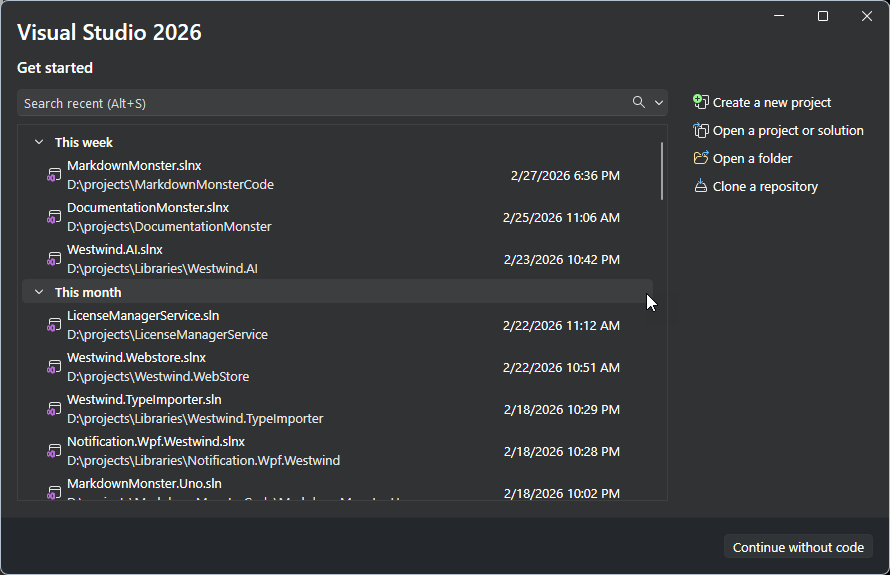Click the path D:\projects\Westwind.WebStore
The width and height of the screenshot is (890, 575).
pyautogui.click(x=158, y=376)
